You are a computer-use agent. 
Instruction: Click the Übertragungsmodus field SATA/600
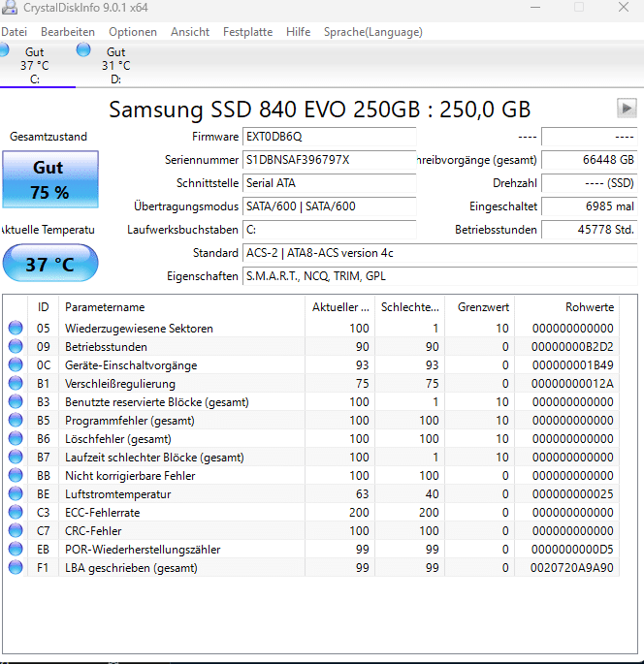pyautogui.click(x=329, y=206)
